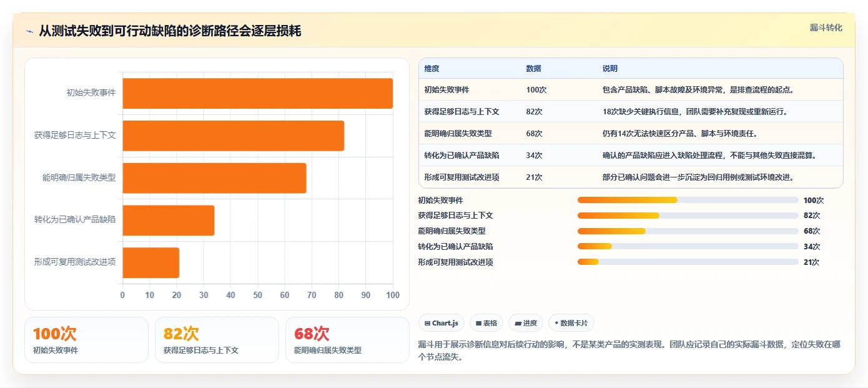Click 初始失败事件 in the table's first row

point(446,90)
